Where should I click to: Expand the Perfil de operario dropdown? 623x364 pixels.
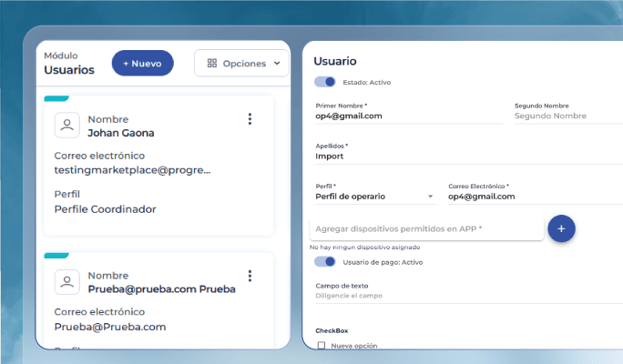pyautogui.click(x=376, y=196)
